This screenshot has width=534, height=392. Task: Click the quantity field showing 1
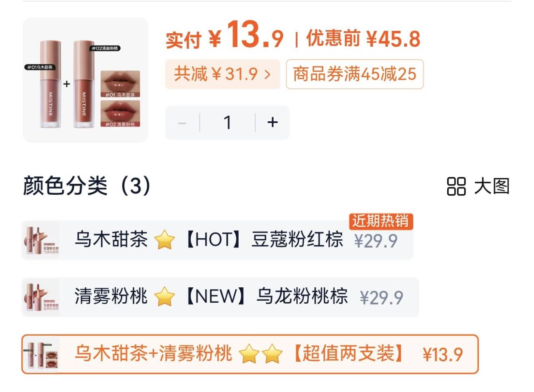tap(227, 123)
